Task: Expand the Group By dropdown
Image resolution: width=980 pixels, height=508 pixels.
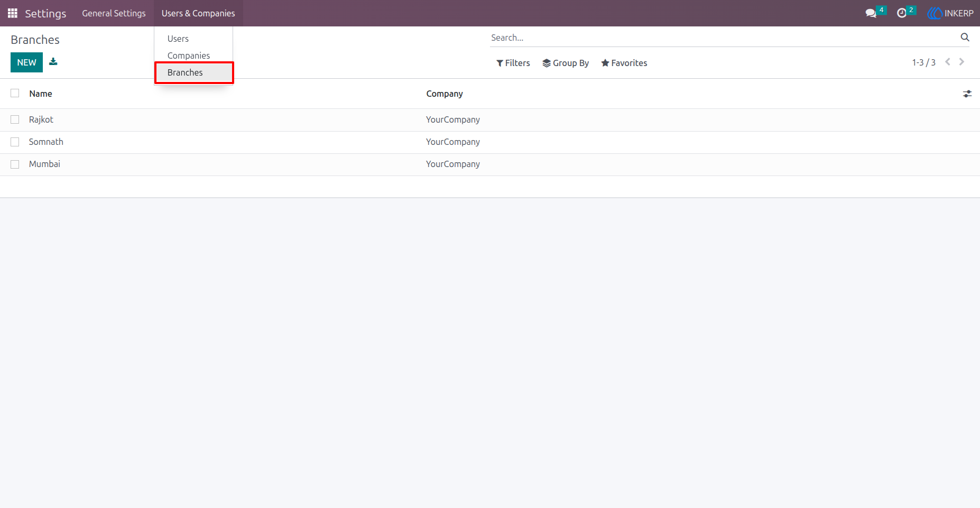Action: pos(566,63)
